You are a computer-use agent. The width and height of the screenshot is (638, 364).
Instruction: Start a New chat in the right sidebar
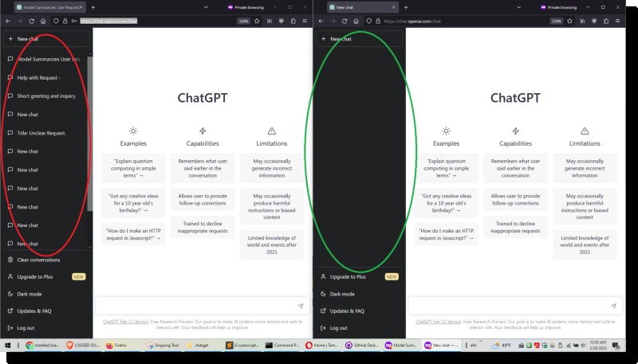point(360,39)
